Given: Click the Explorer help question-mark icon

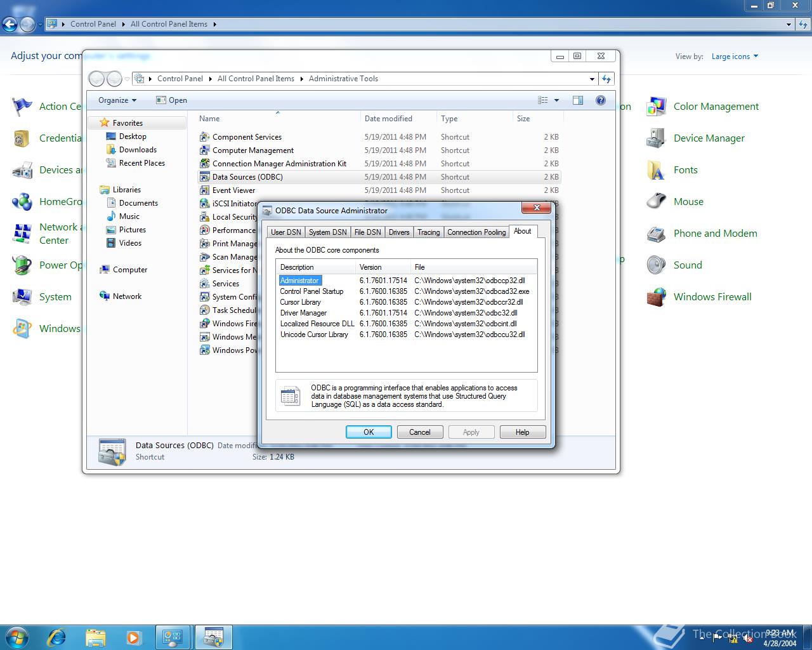Looking at the screenshot, I should click(x=601, y=100).
